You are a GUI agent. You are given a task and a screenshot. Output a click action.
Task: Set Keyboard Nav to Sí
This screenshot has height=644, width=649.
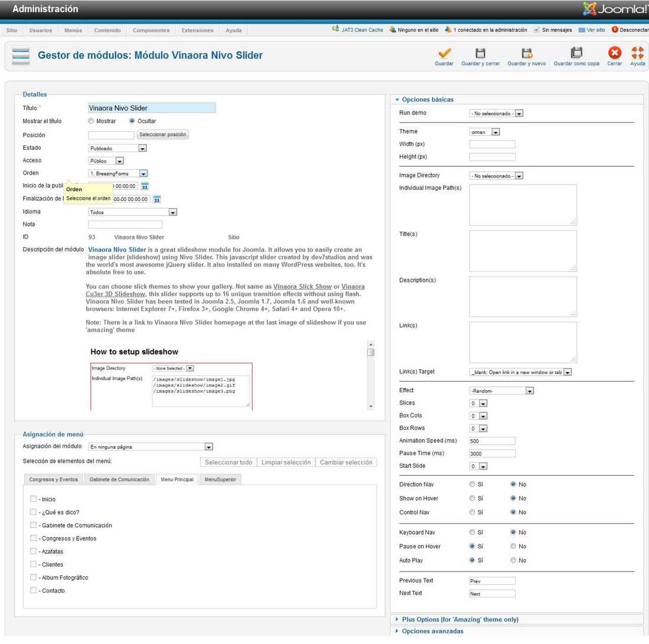pos(472,533)
